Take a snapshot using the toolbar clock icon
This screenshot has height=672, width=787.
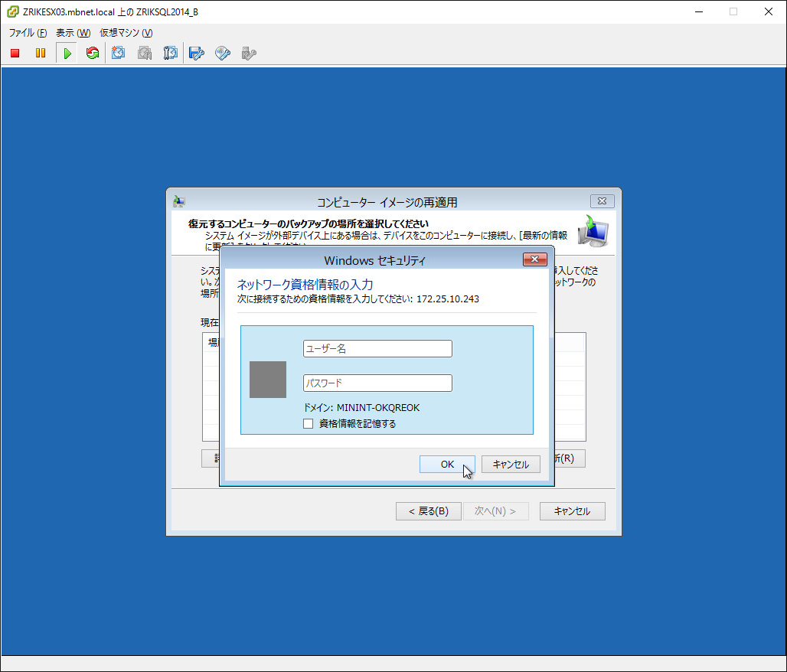pyautogui.click(x=119, y=54)
